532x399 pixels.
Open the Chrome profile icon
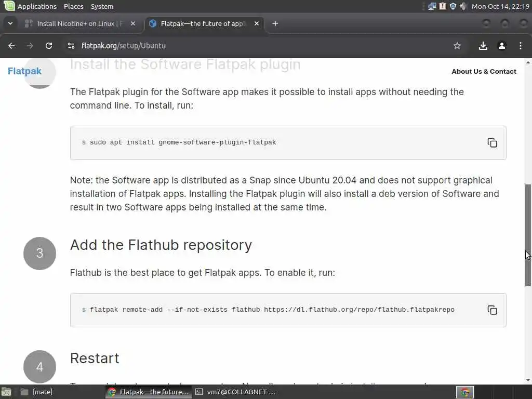502,46
